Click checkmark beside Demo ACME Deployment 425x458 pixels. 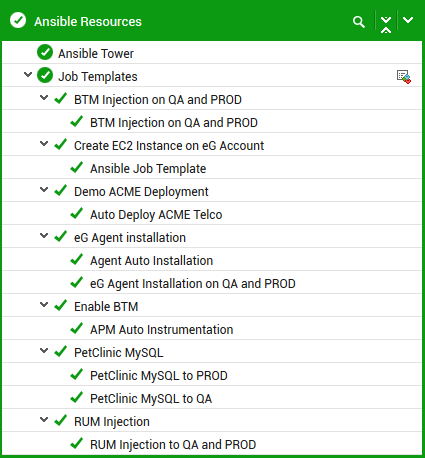(x=61, y=191)
